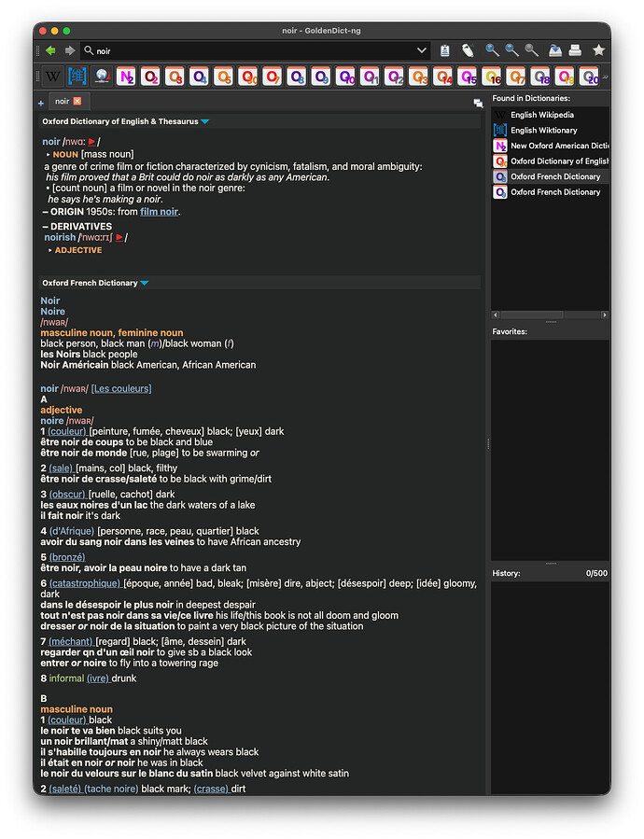Toggle the O2 dictionary icon

[x=150, y=77]
